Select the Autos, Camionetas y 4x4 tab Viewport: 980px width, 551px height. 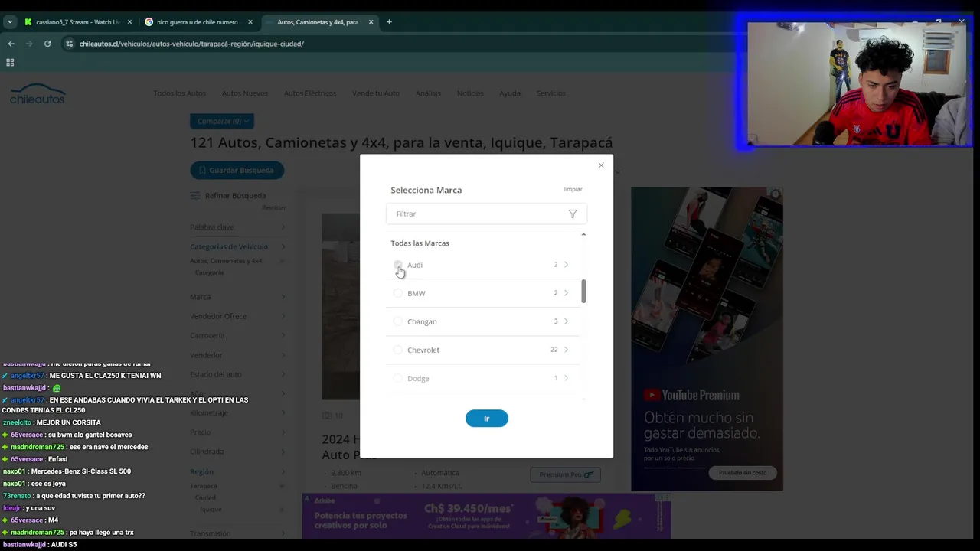pyautogui.click(x=318, y=22)
